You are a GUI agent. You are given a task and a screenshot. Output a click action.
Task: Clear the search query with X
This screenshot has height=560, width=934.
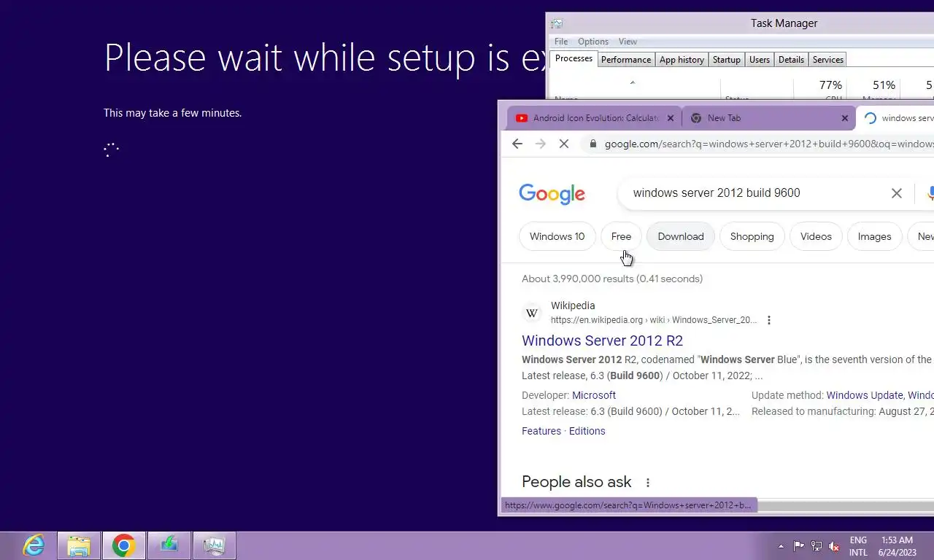click(x=897, y=193)
